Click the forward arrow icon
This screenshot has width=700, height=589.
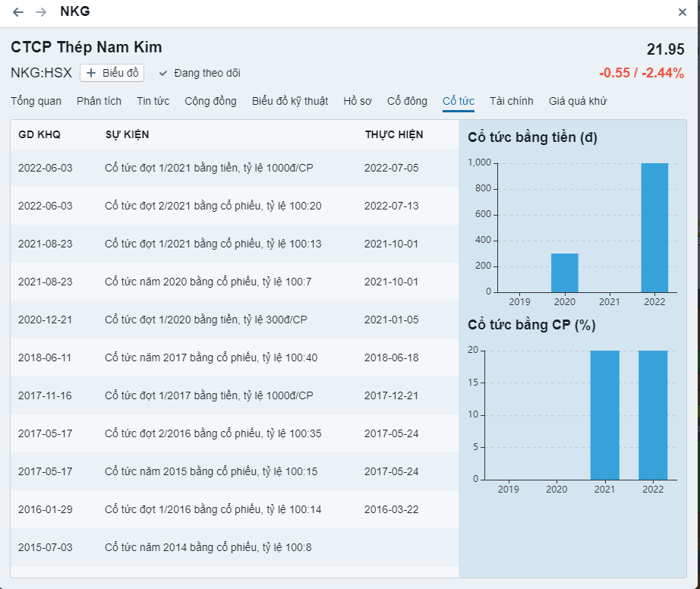[x=41, y=12]
